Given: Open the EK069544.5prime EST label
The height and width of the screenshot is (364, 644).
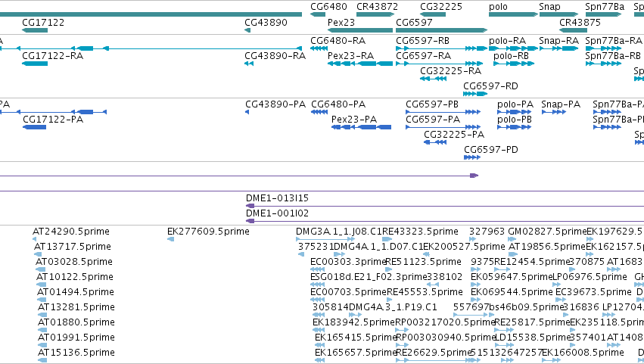Looking at the screenshot, I should (512, 292).
